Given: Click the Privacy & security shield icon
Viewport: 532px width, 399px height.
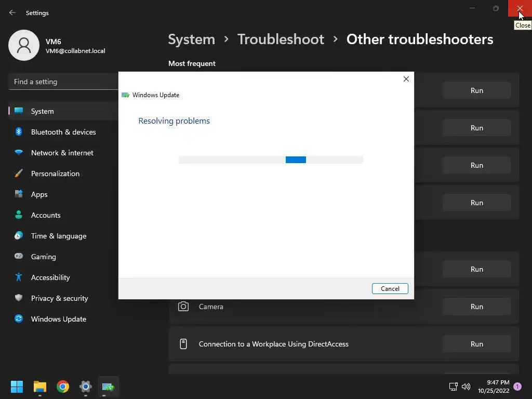Looking at the screenshot, I should pos(19,298).
